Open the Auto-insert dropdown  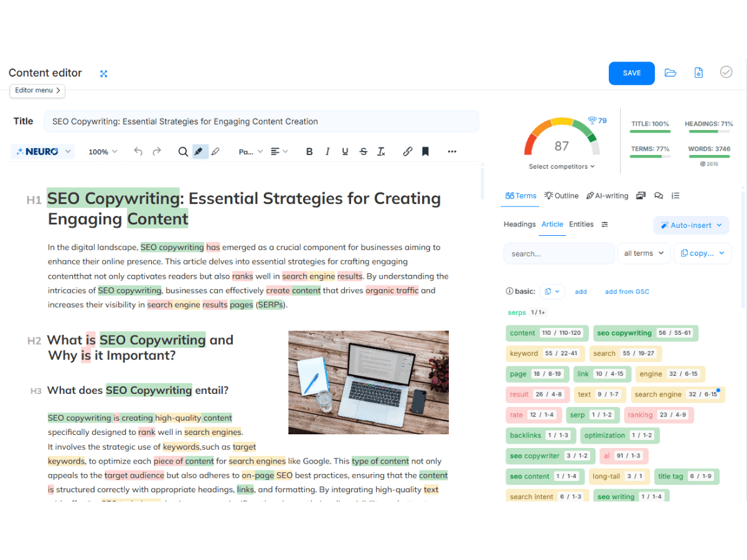(x=691, y=225)
